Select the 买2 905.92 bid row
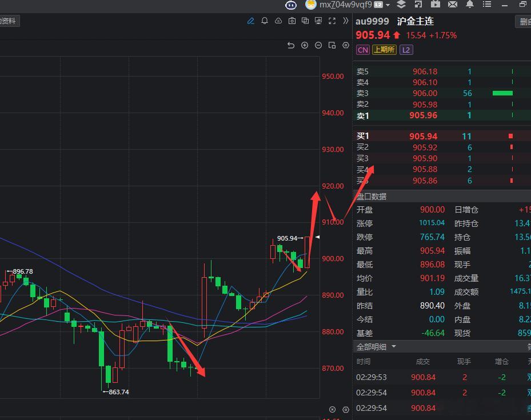The image size is (531, 420). [x=442, y=147]
